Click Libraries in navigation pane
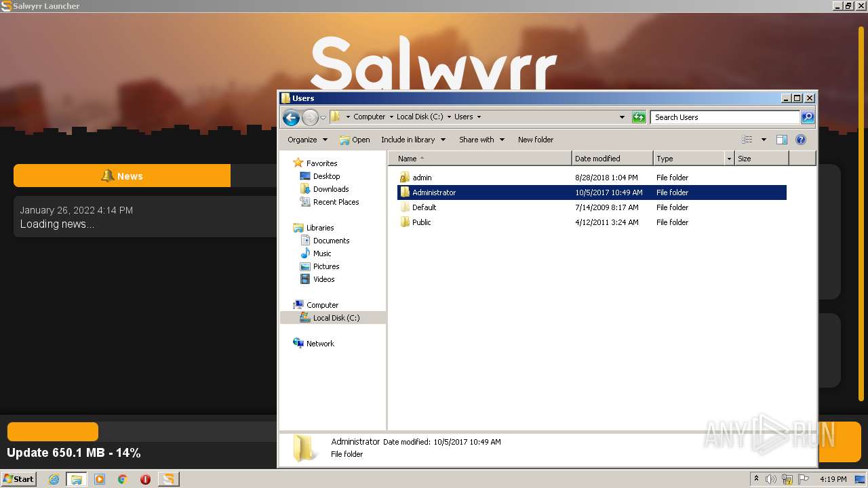 pos(320,228)
